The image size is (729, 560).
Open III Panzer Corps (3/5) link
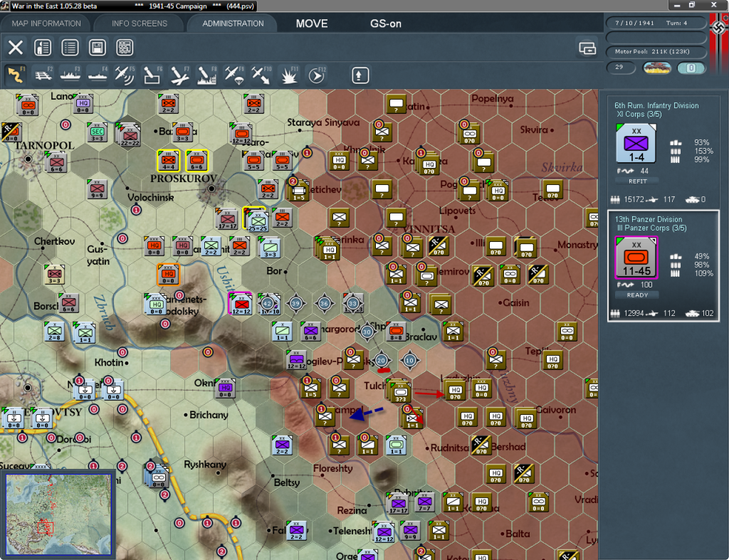point(651,228)
